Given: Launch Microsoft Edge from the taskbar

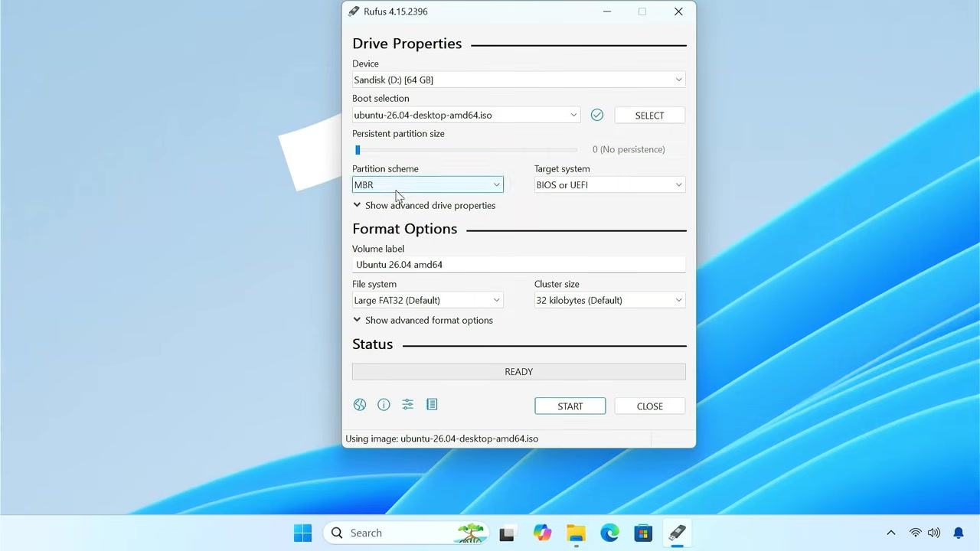Looking at the screenshot, I should tap(609, 533).
